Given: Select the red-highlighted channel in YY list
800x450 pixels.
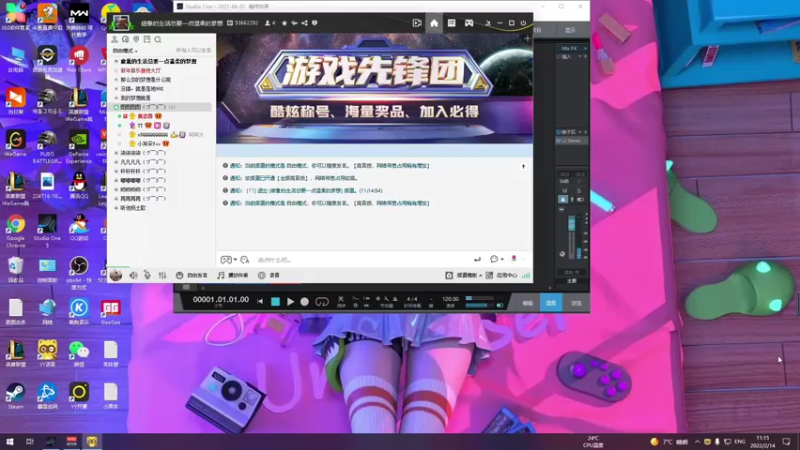Looking at the screenshot, I should coord(140,70).
